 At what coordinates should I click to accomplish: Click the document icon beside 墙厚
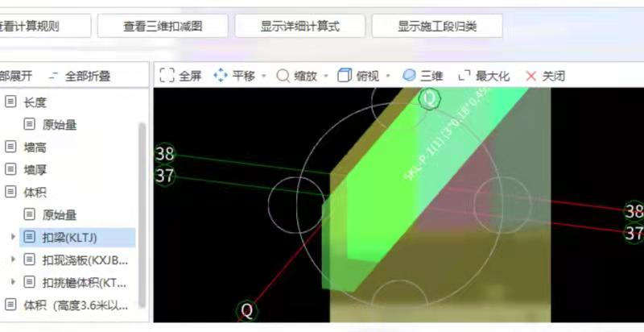click(10, 169)
